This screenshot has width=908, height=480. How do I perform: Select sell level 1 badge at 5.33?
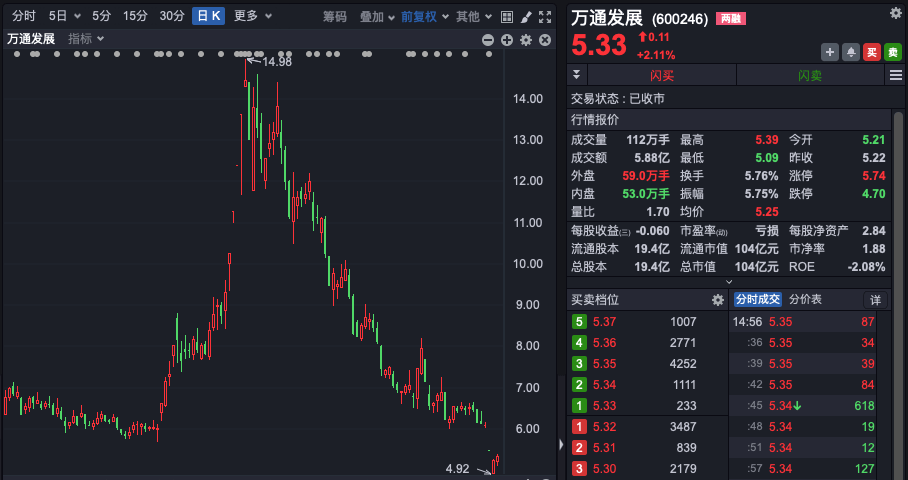(579, 406)
